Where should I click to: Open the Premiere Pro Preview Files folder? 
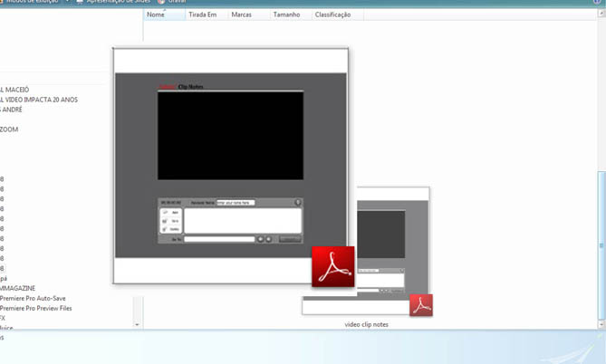[36, 308]
